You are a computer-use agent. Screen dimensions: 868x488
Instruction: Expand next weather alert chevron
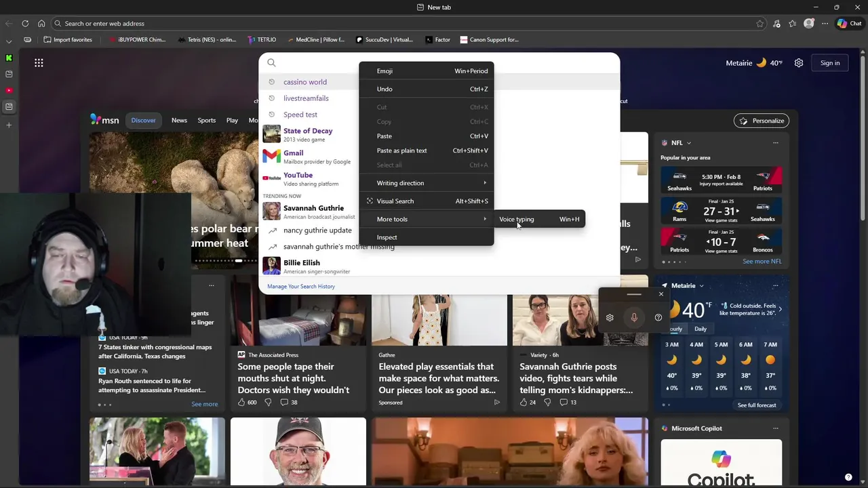tap(780, 309)
